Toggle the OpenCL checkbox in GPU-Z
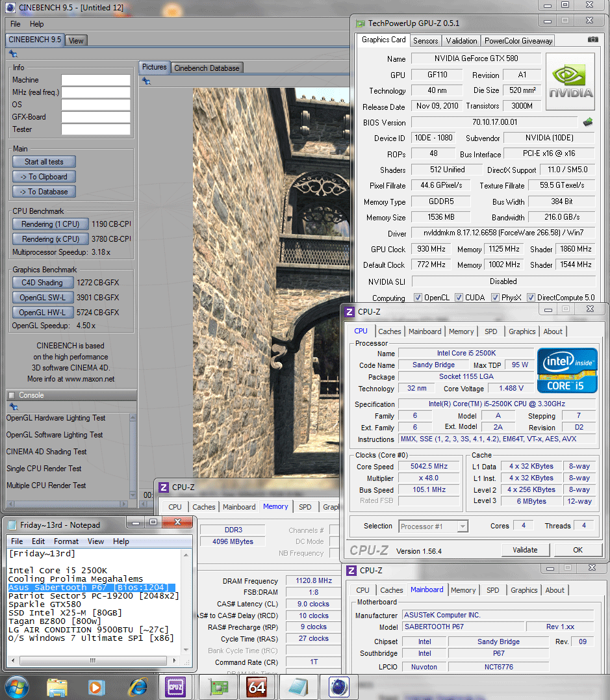The width and height of the screenshot is (610, 700). [x=418, y=297]
